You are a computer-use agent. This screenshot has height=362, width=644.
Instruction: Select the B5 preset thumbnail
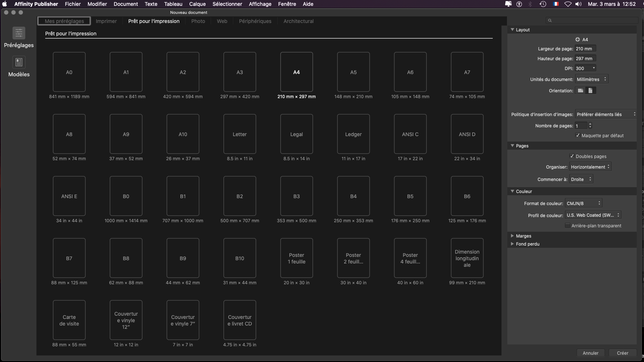coord(410,196)
